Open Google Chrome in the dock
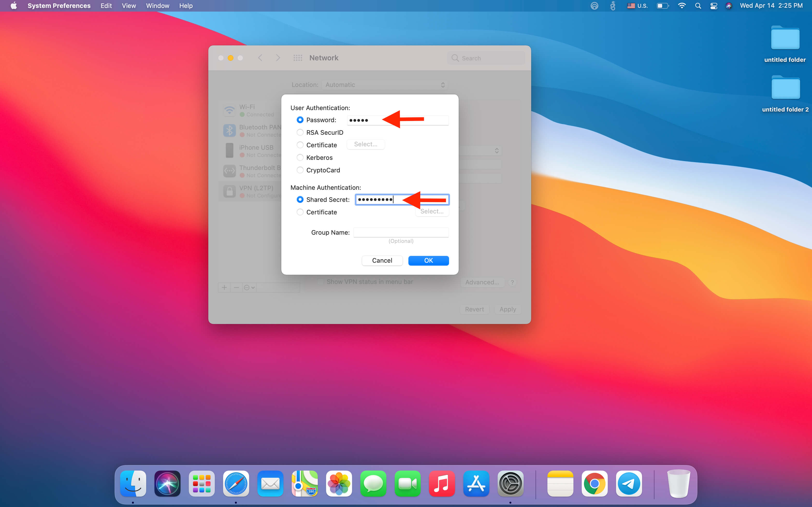The height and width of the screenshot is (507, 812). pos(594,484)
